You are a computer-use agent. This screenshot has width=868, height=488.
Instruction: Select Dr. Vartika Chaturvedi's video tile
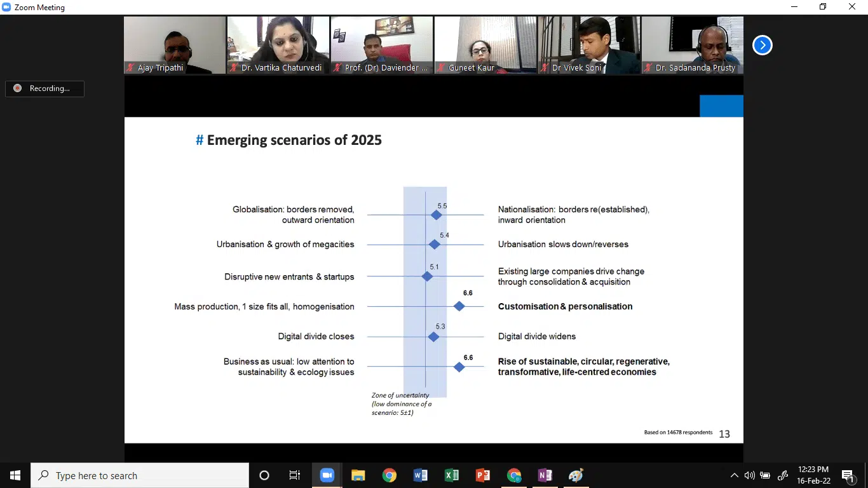pyautogui.click(x=278, y=45)
